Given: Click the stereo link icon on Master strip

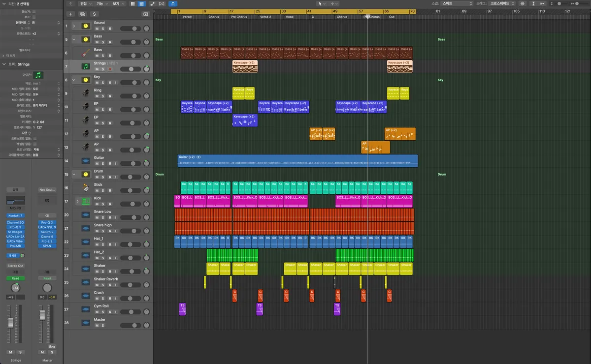Looking at the screenshot, I should click(47, 215).
